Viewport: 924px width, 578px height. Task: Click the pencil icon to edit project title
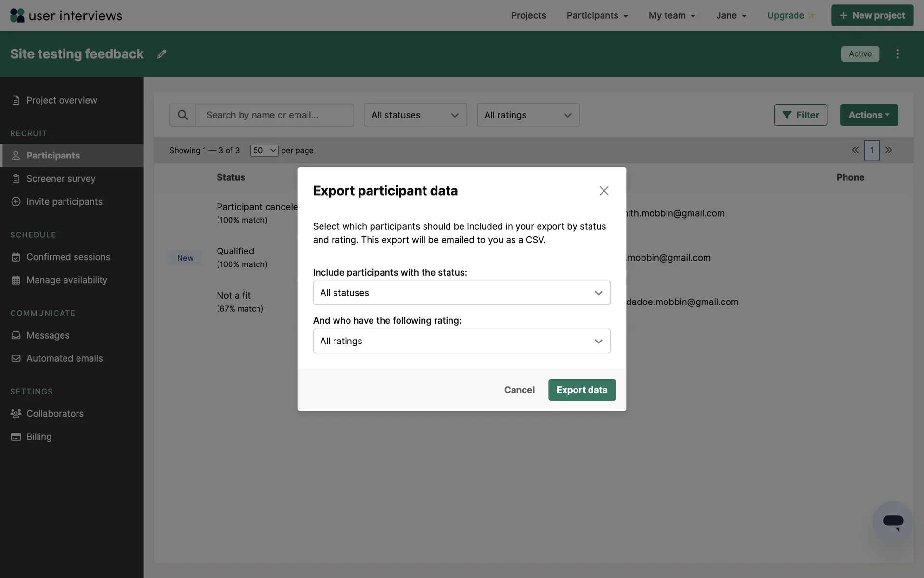click(162, 54)
